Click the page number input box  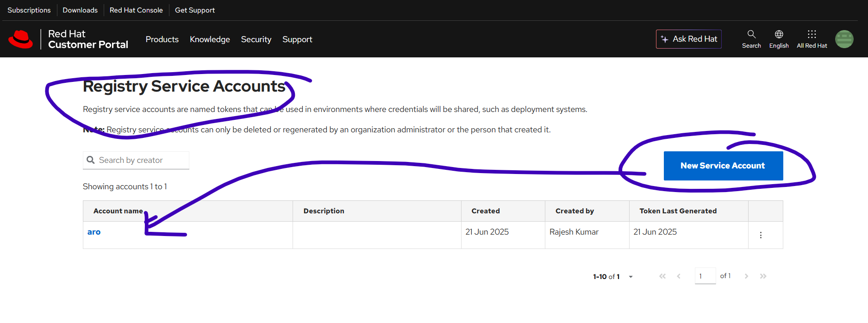click(705, 276)
